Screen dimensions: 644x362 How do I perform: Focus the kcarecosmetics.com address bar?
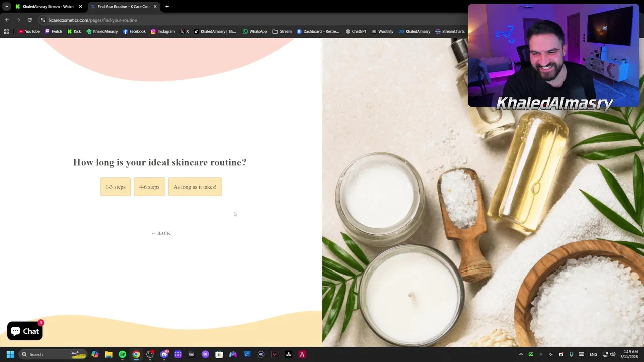pos(252,20)
